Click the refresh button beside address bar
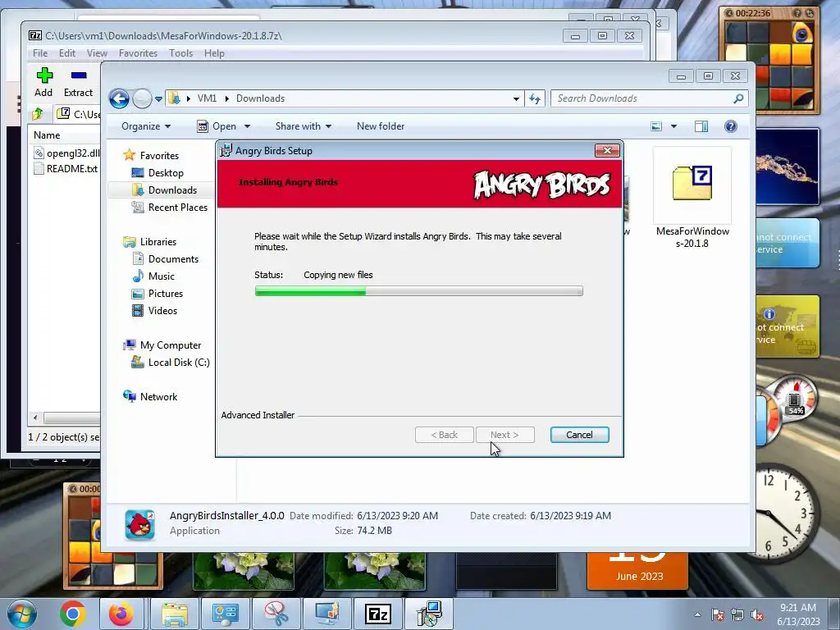The image size is (840, 630). (x=535, y=98)
